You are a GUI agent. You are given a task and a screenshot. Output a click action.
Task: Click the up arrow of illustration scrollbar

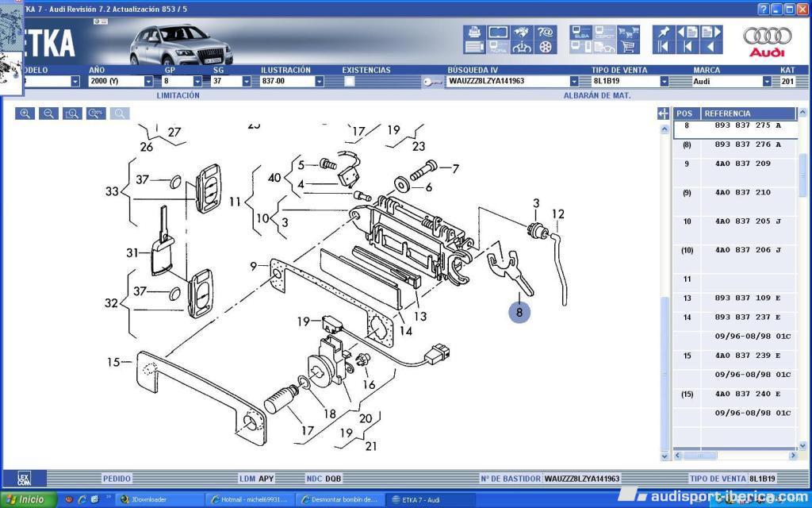[x=665, y=129]
